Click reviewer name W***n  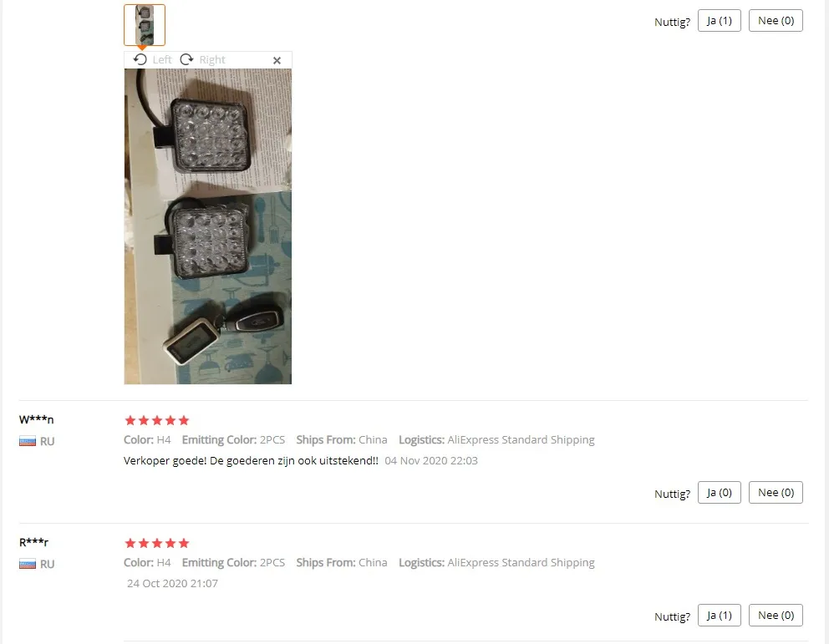(x=36, y=420)
